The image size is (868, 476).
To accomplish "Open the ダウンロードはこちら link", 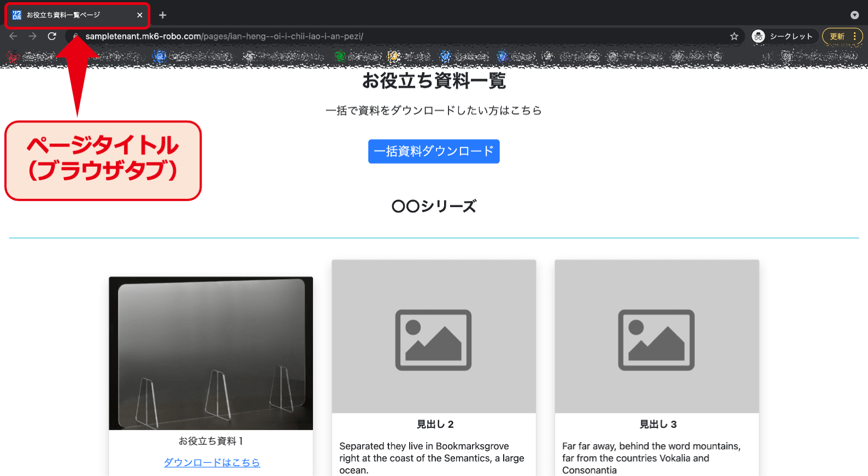I will click(212, 462).
